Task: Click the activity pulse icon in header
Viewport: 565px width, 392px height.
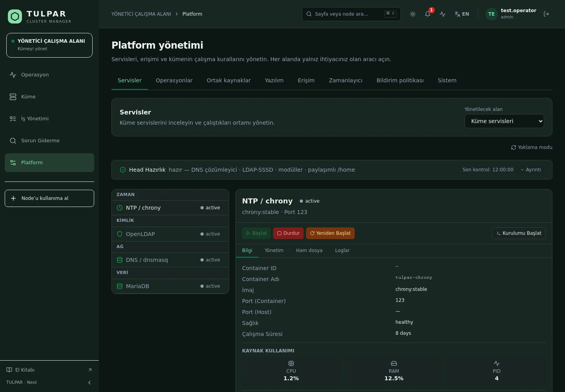Action: point(443,14)
